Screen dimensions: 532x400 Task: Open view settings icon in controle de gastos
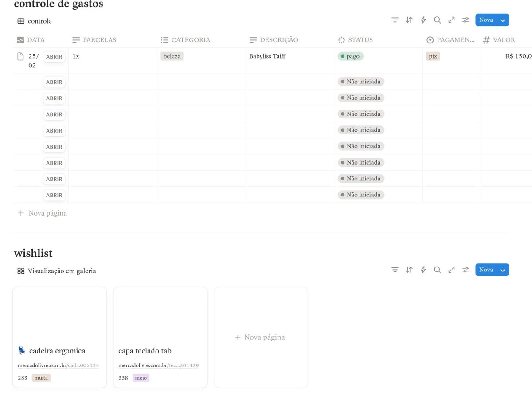pos(466,20)
